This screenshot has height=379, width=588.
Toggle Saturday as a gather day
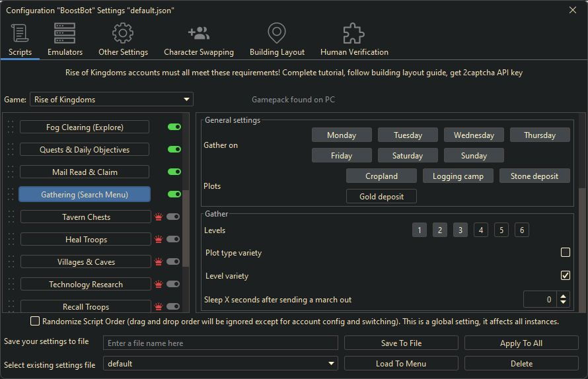click(408, 156)
